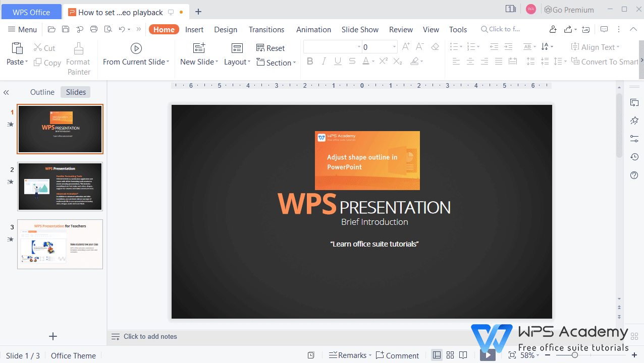Click the font color A swatch

tap(366, 62)
